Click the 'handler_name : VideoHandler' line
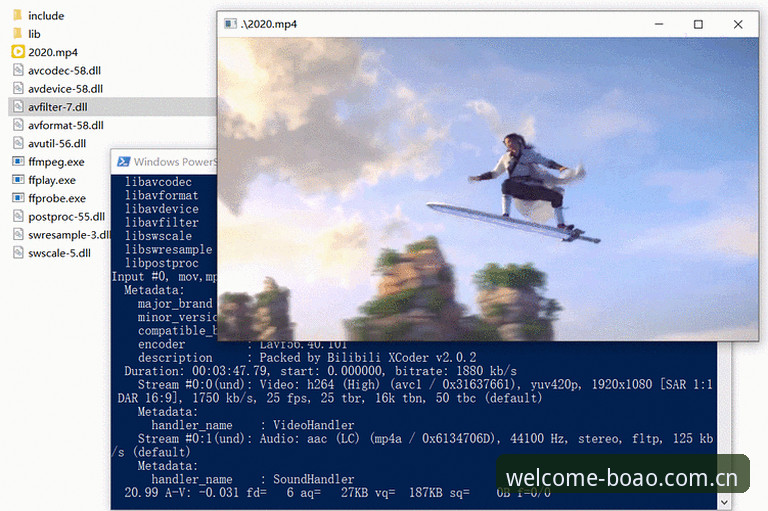Screen dimensions: 768x511 point(253,425)
